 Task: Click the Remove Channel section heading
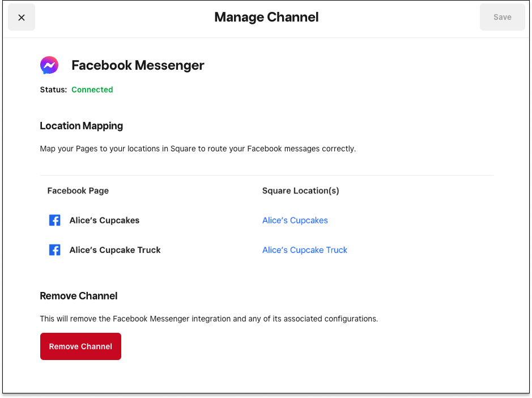coord(79,296)
